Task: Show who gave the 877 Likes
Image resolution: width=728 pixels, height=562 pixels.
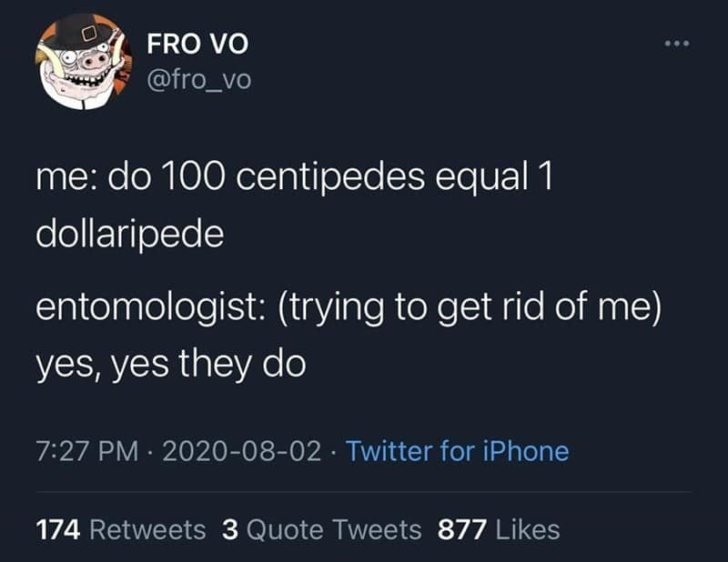Action: [x=499, y=529]
